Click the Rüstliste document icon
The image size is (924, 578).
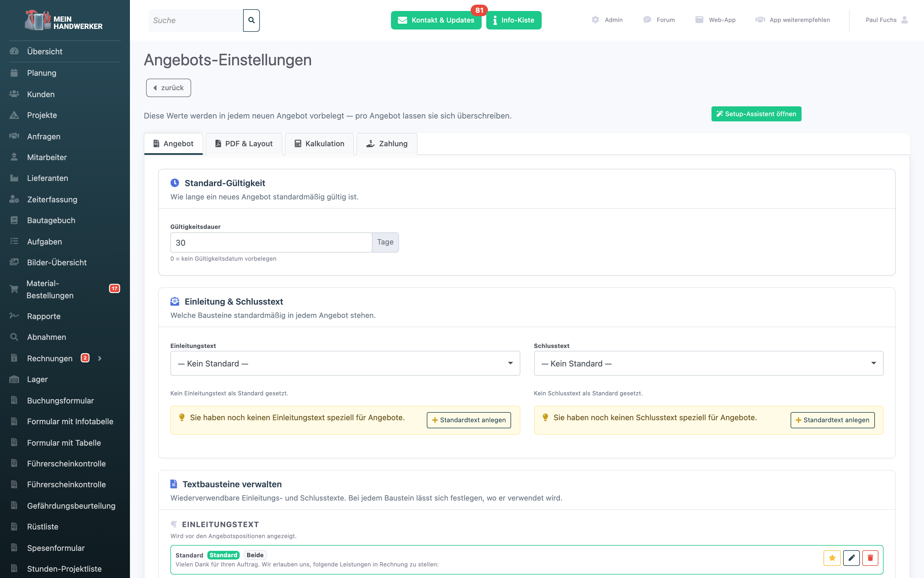tap(14, 526)
